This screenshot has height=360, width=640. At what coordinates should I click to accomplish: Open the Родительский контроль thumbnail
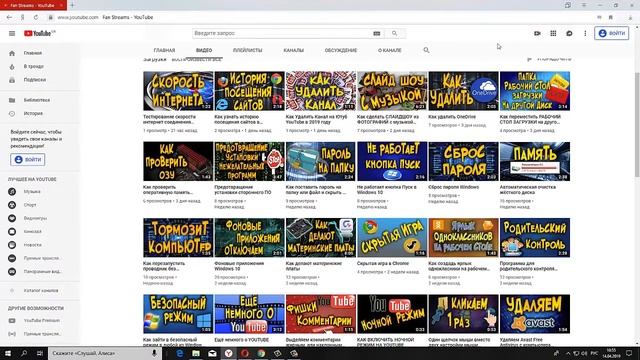pyautogui.click(x=535, y=238)
